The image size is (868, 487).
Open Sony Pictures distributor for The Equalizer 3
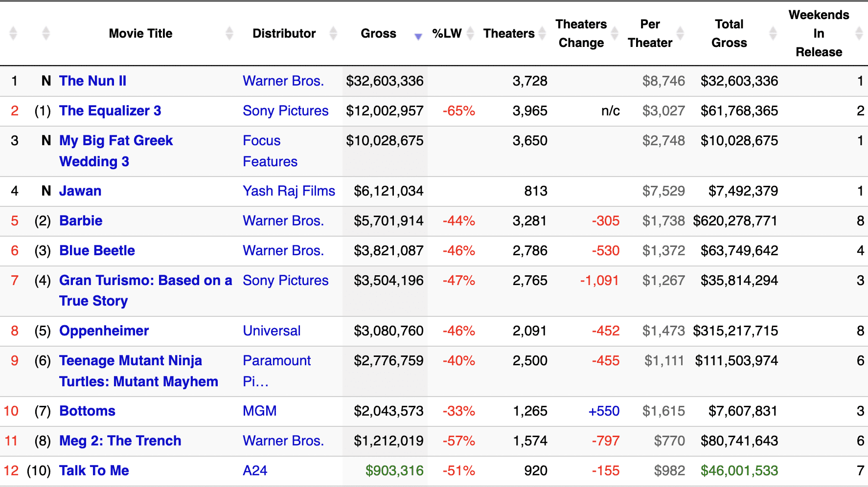(286, 111)
